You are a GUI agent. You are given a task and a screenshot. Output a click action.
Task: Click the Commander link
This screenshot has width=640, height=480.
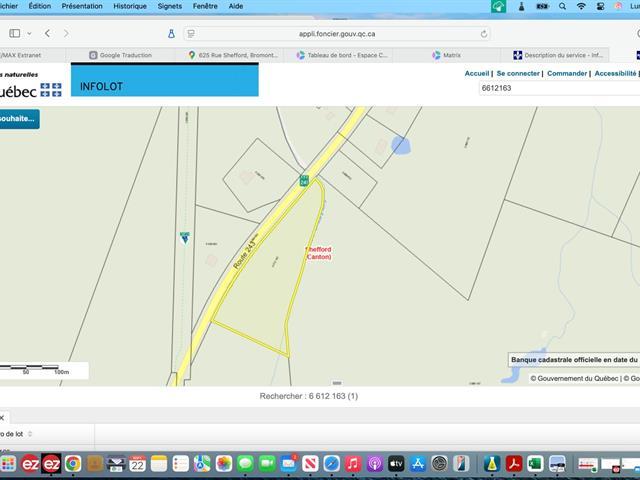pos(567,73)
